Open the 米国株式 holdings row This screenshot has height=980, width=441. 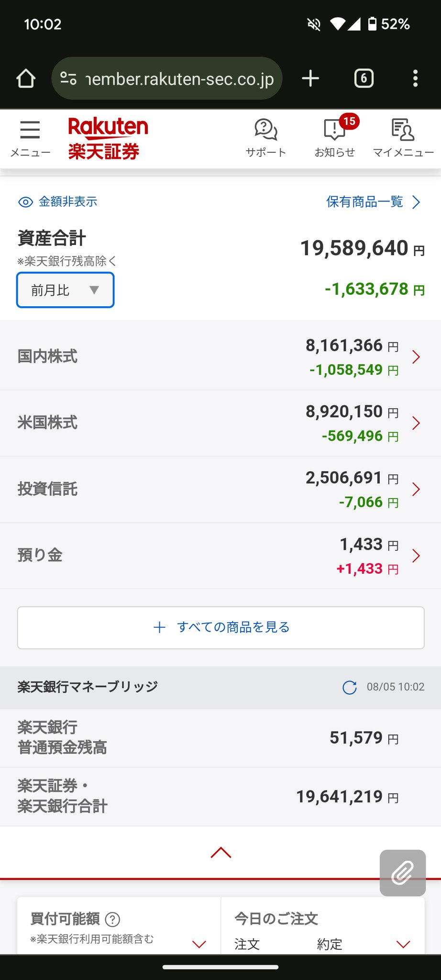pyautogui.click(x=220, y=423)
